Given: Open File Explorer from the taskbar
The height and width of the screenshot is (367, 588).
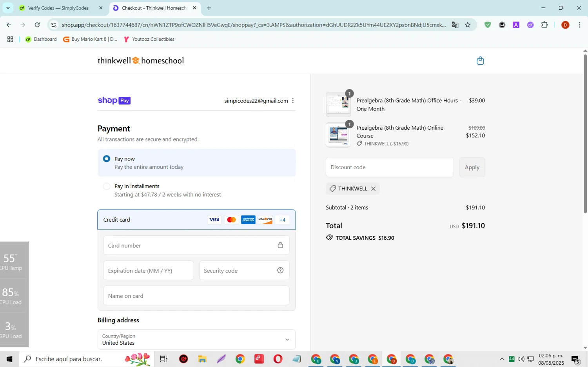Looking at the screenshot, I should [x=202, y=359].
